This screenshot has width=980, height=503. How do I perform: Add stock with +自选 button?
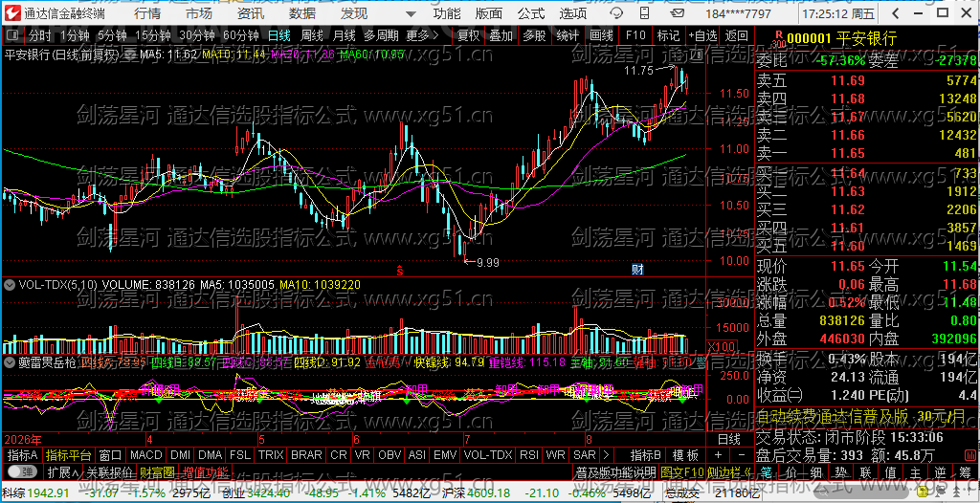coord(703,35)
